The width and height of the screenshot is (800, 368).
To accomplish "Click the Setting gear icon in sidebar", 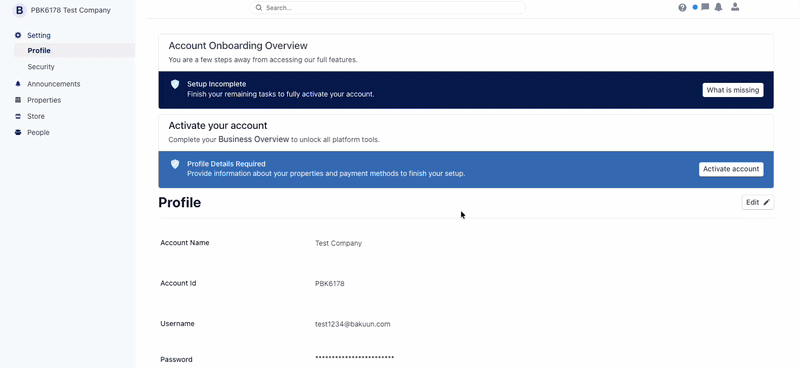I will click(18, 35).
